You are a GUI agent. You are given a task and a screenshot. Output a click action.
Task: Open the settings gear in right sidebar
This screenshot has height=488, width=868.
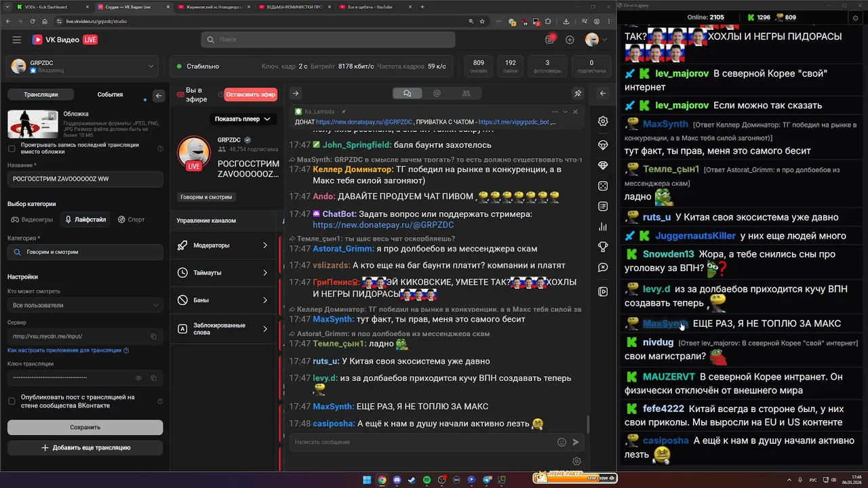603,121
